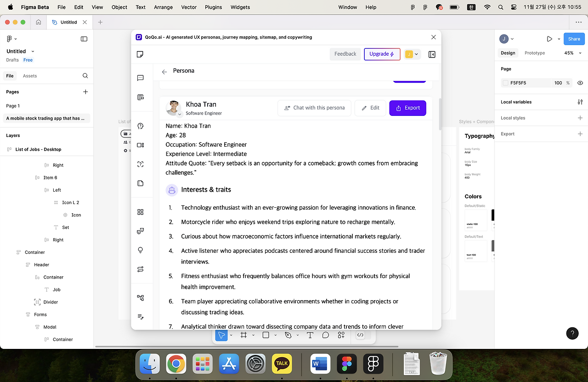This screenshot has height=382, width=588.
Task: Open the Figma main menu logo dropdown
Action: [x=11, y=39]
